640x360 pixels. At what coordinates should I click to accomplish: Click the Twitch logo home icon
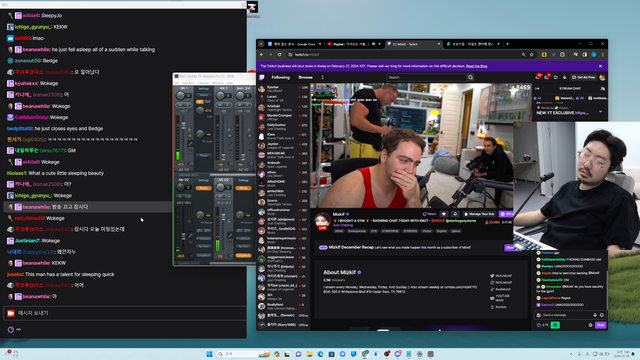click(262, 77)
